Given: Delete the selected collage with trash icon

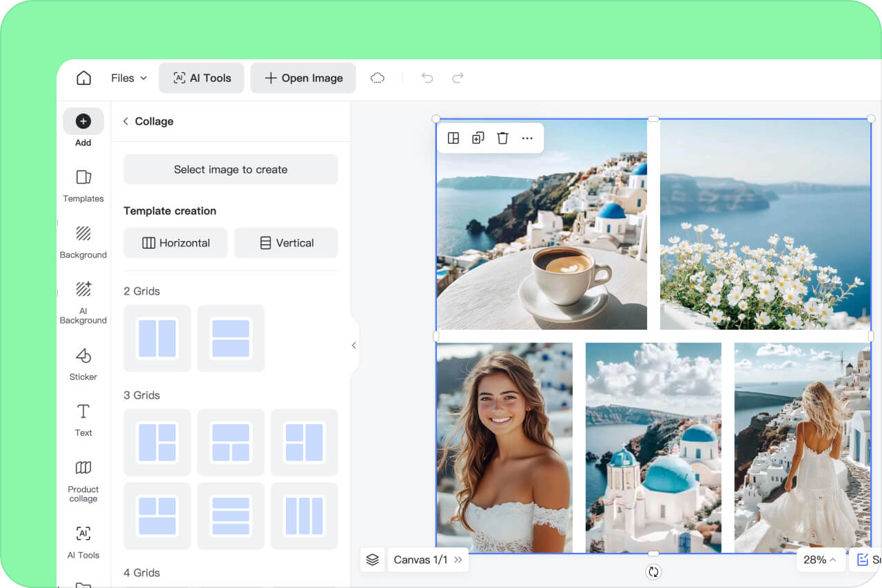Looking at the screenshot, I should 503,138.
